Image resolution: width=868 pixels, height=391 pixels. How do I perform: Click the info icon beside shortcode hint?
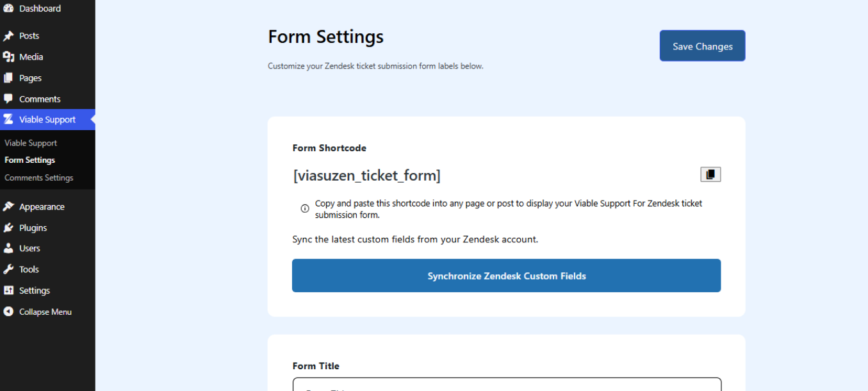305,208
